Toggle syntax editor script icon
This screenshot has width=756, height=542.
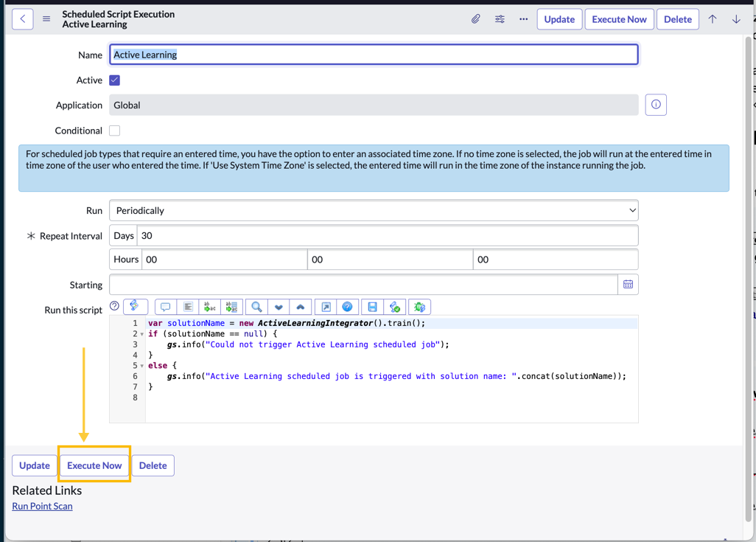click(135, 307)
